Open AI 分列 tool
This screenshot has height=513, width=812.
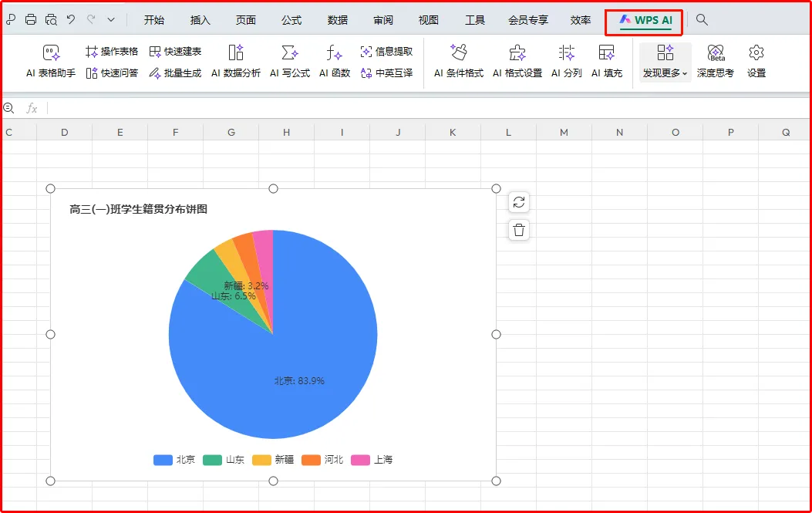[566, 61]
